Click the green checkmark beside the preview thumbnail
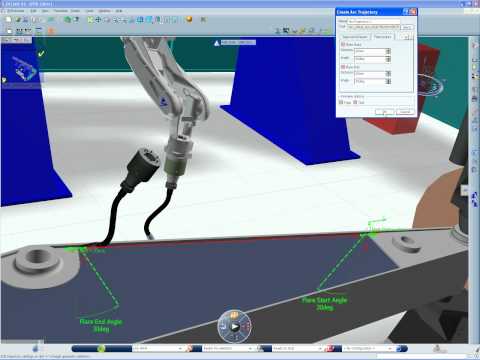Viewport: 480px width, 360px height. [41, 53]
